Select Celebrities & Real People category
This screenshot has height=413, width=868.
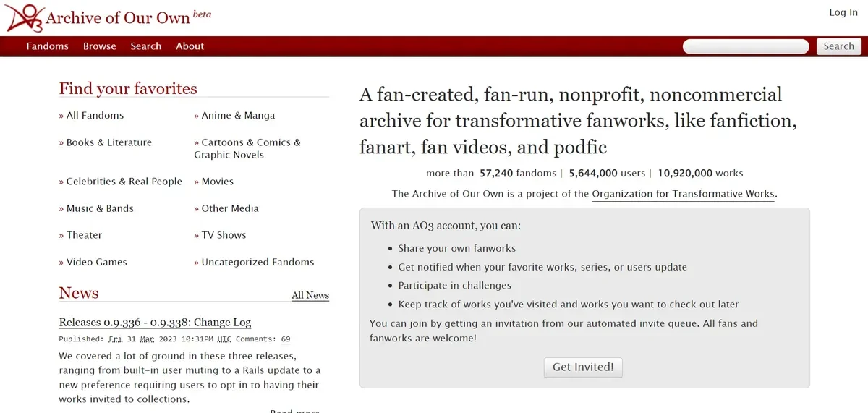point(124,182)
